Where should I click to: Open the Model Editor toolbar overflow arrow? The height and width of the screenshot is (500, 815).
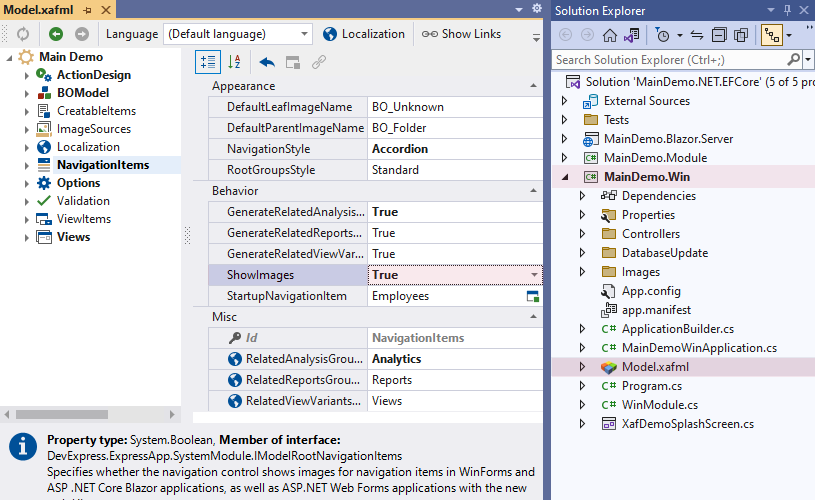click(x=536, y=38)
